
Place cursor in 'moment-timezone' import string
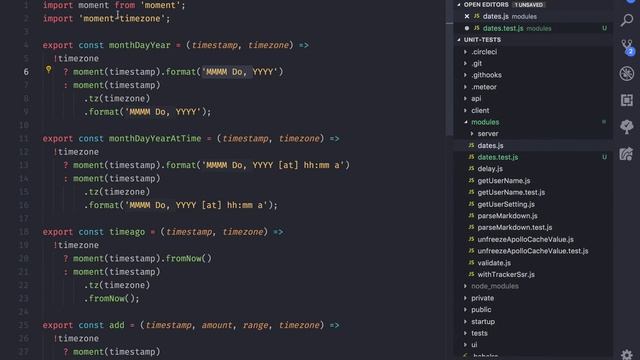click(122, 18)
